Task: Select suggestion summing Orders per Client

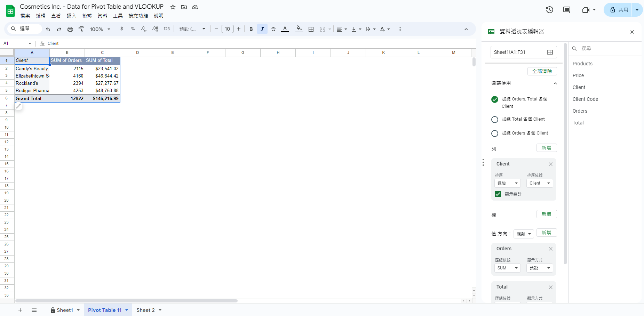Action: [495, 133]
